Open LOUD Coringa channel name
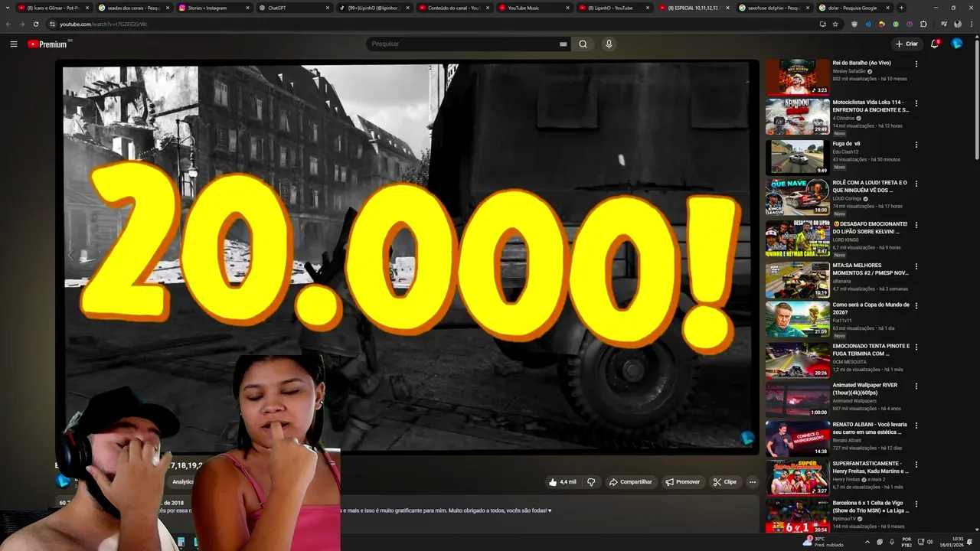 point(847,199)
